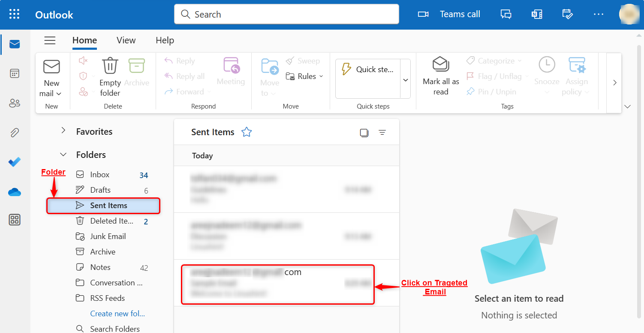Open the OneNote feed icon in header
644x333 pixels.
[537, 14]
